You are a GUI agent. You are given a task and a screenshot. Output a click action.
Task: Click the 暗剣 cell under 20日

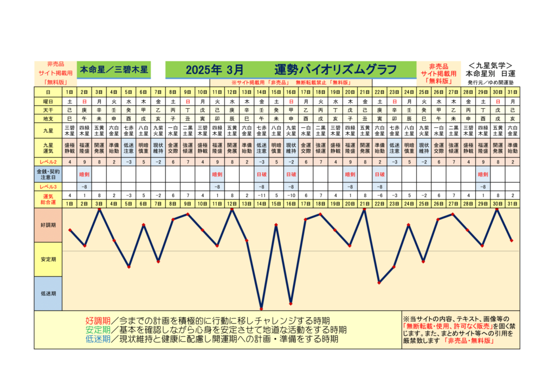click(x=350, y=174)
